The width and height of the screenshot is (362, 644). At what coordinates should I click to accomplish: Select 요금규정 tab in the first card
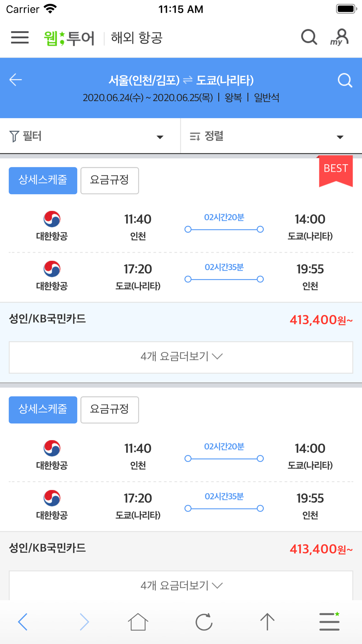click(110, 180)
